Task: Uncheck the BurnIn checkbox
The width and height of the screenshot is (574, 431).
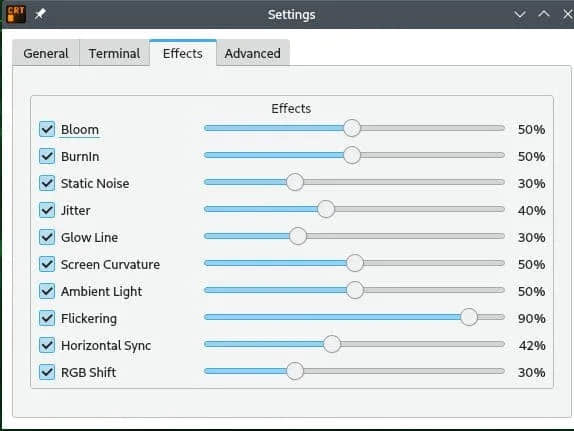Action: (x=47, y=156)
